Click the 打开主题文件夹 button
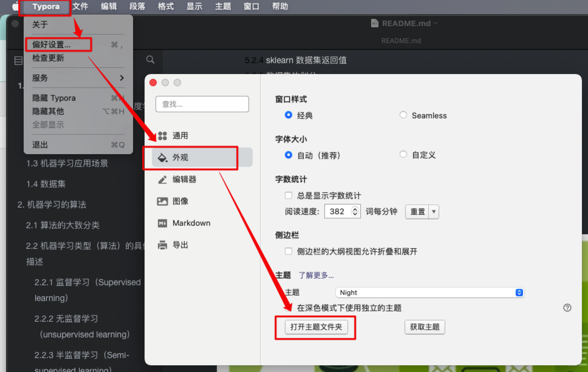The image size is (588, 372). (x=316, y=327)
